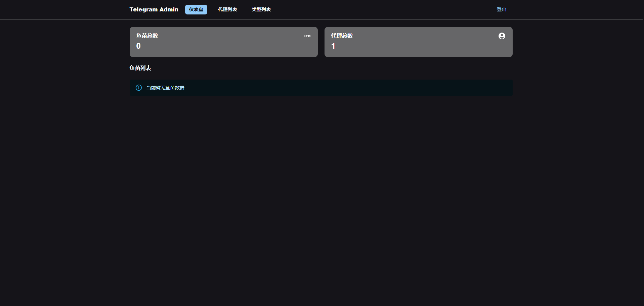Click the gap between the two statistic cards
Viewport: 644px width, 306px height.
coord(321,42)
